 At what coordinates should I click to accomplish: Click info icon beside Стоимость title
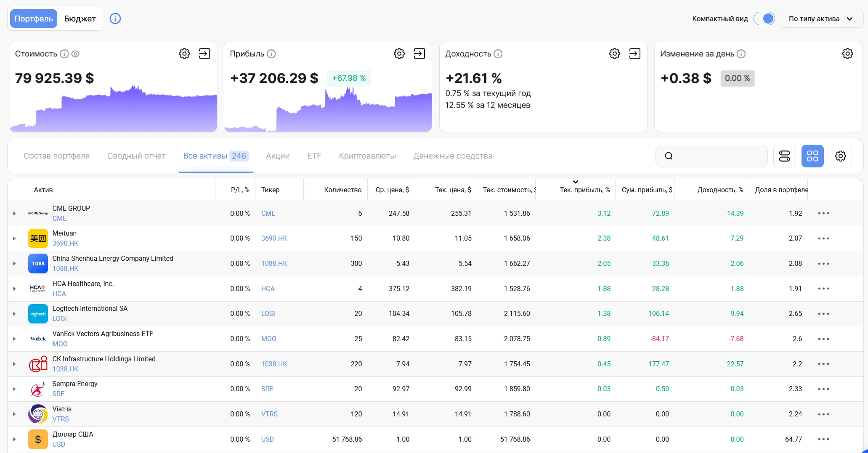click(x=64, y=54)
